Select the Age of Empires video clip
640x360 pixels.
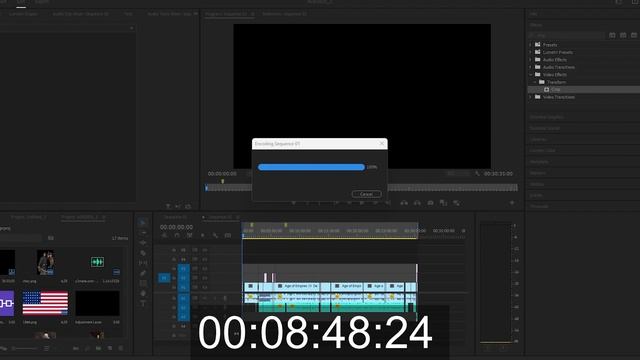pos(298,287)
